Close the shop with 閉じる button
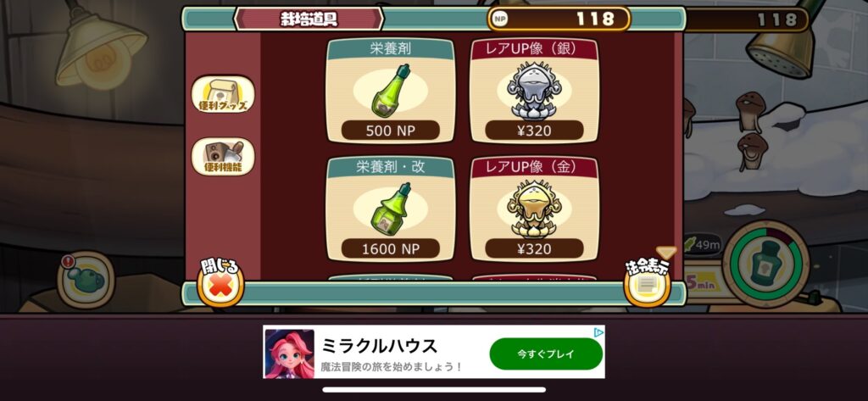Screen dimensions: 868x401 (x=220, y=282)
